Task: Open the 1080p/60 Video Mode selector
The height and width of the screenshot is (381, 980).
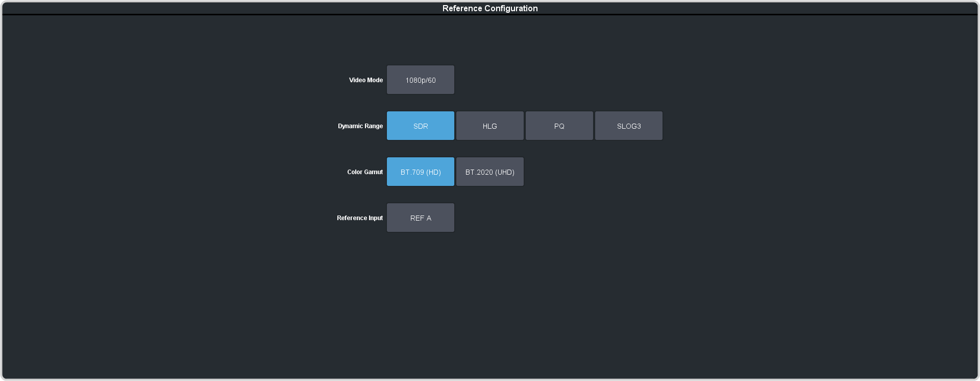Action: point(421,80)
